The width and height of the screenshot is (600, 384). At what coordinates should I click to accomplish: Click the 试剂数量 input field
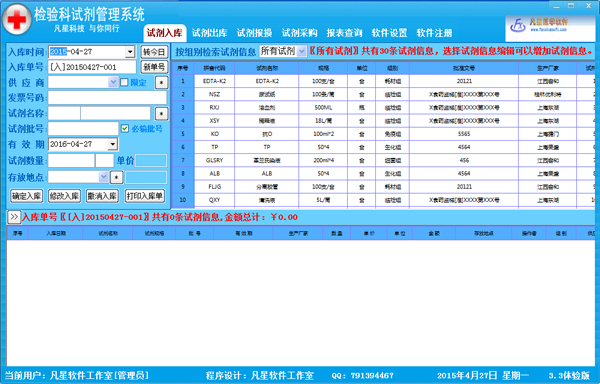point(71,161)
